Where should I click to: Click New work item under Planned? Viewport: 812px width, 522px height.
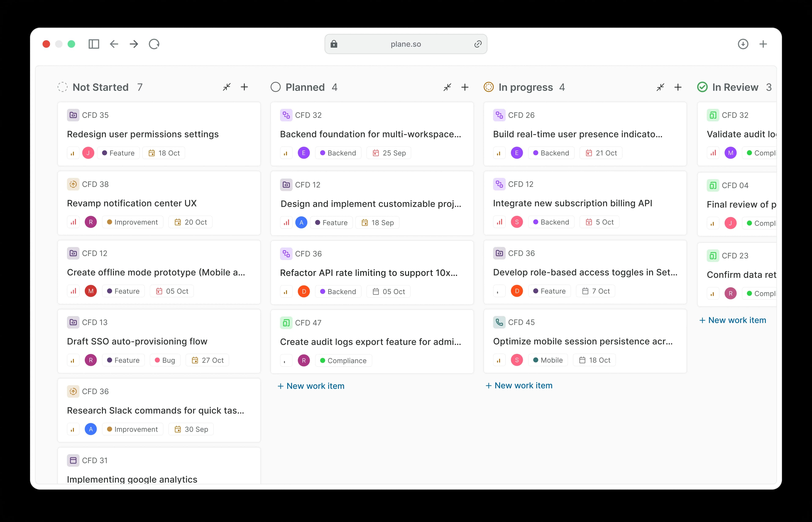311,386
